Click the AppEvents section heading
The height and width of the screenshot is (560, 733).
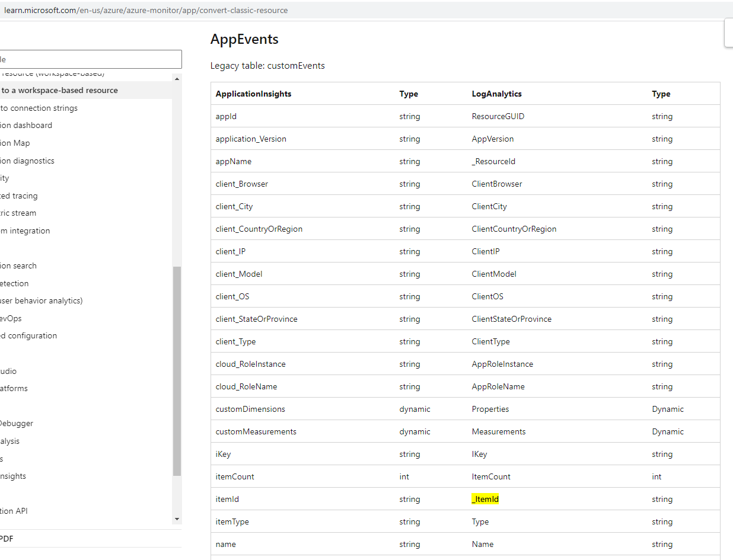(x=244, y=39)
